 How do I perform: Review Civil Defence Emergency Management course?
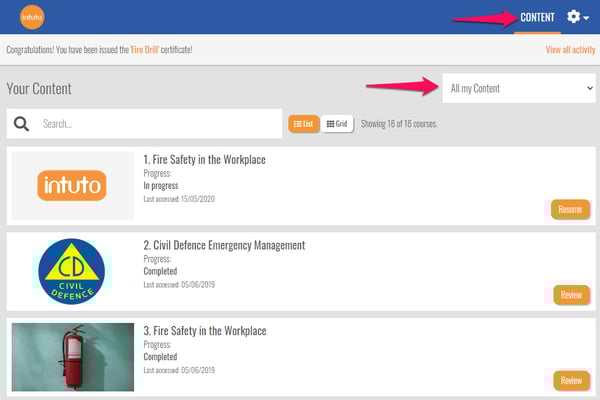pyautogui.click(x=571, y=295)
